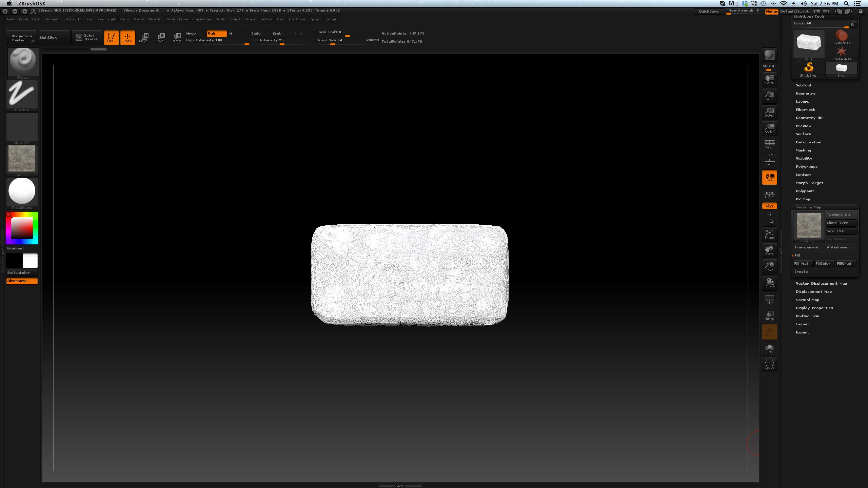Expand the Displacement Map section
The image size is (868, 488).
pos(813,292)
